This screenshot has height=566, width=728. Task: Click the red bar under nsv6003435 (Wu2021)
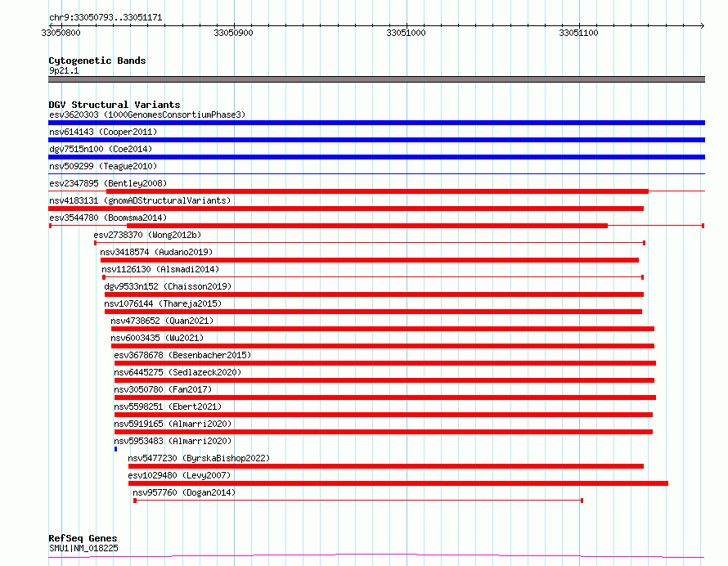tap(383, 346)
